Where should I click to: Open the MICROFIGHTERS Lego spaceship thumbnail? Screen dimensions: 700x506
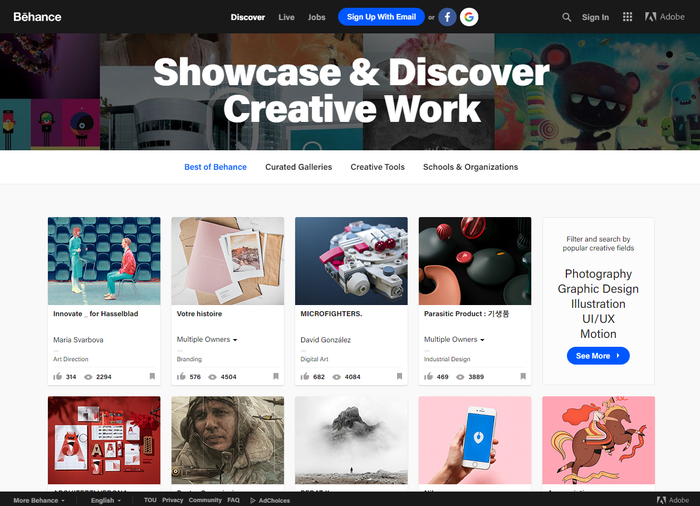(x=351, y=261)
